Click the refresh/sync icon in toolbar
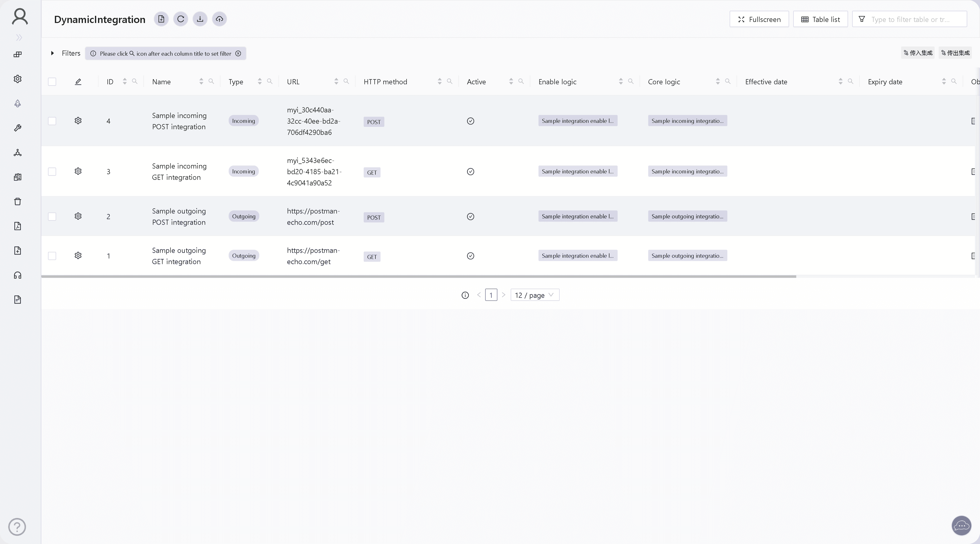The height and width of the screenshot is (544, 980). (180, 19)
